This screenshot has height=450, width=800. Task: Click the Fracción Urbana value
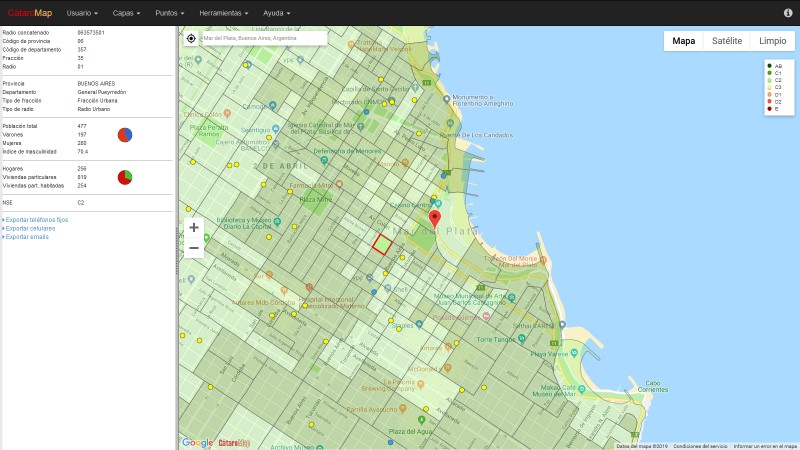[x=97, y=101]
